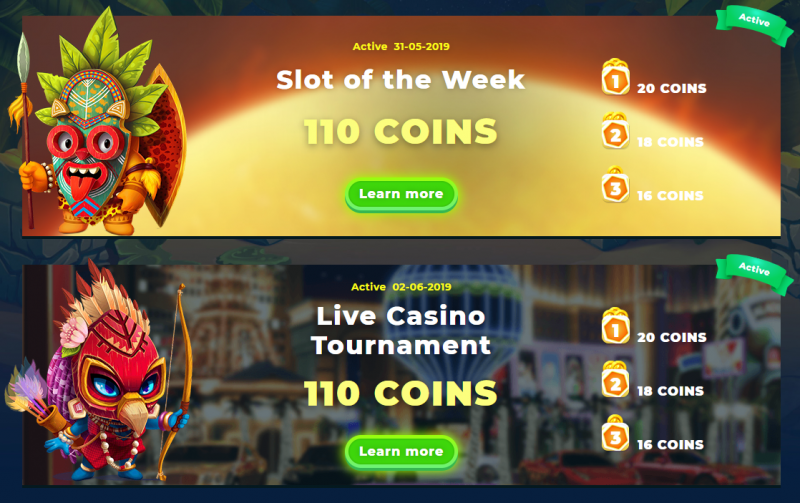Click the Active 02-06-2019 date label
This screenshot has width=800, height=503.
[x=401, y=287]
